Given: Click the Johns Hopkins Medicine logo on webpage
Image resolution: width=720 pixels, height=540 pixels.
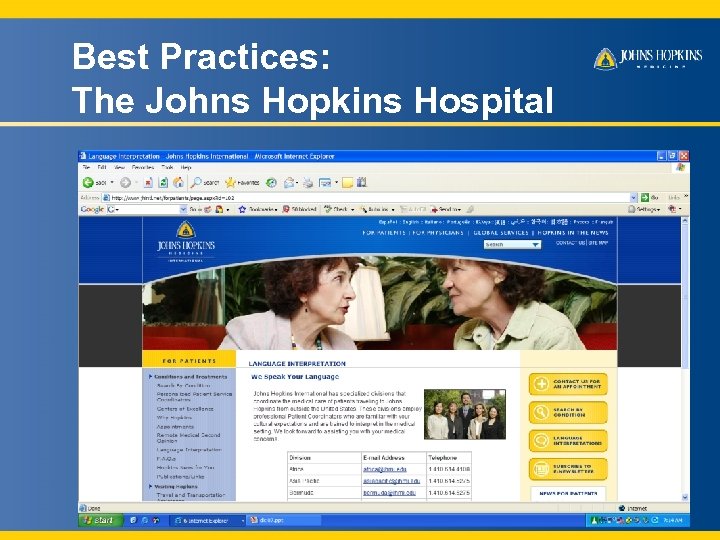Looking at the screenshot, I should click(x=186, y=242).
